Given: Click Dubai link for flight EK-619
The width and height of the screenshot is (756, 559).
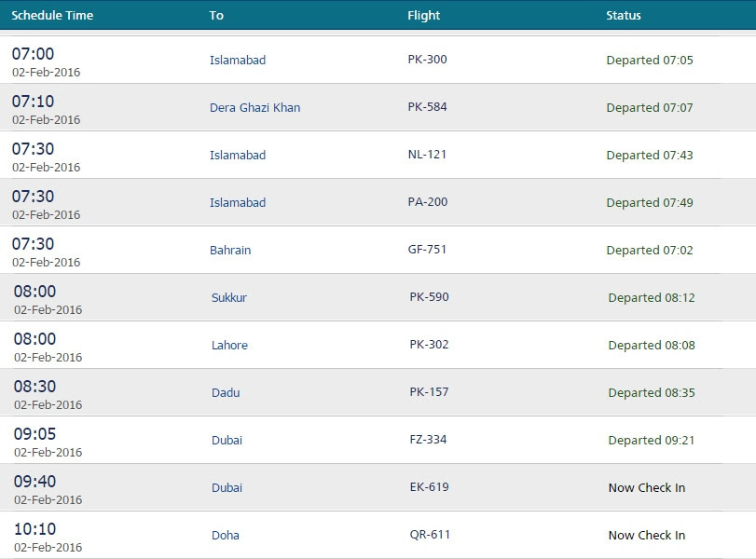Looking at the screenshot, I should 227,487.
